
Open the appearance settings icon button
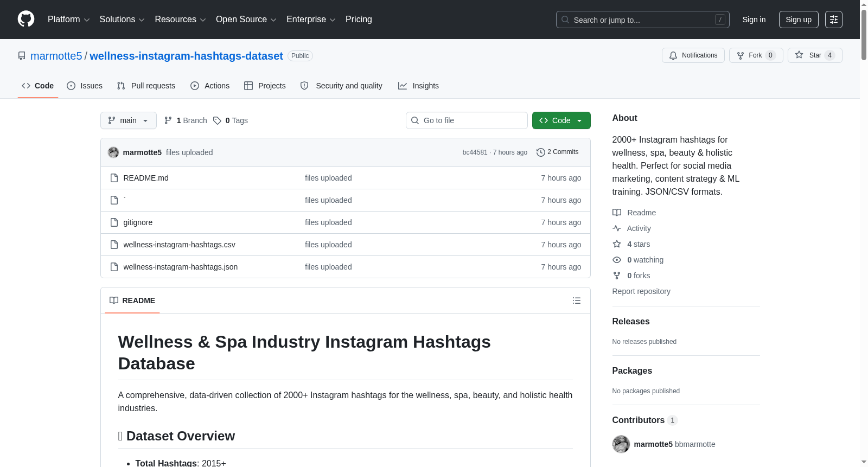pyautogui.click(x=834, y=20)
